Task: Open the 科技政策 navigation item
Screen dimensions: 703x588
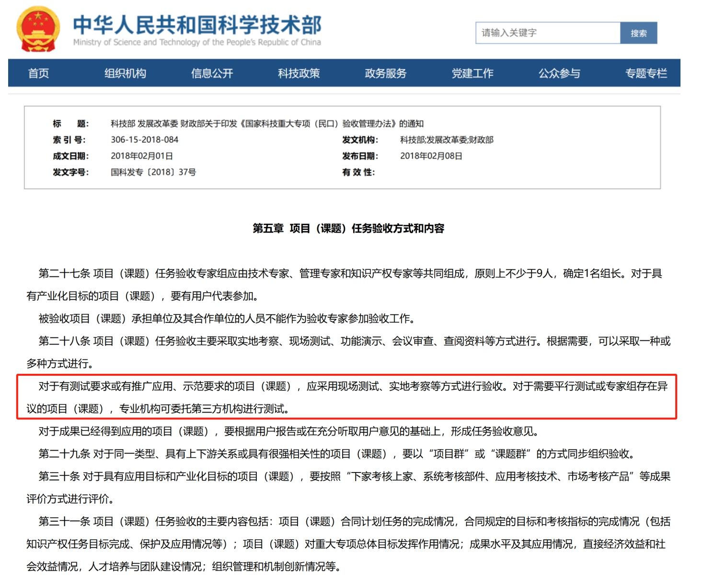Action: coord(299,73)
